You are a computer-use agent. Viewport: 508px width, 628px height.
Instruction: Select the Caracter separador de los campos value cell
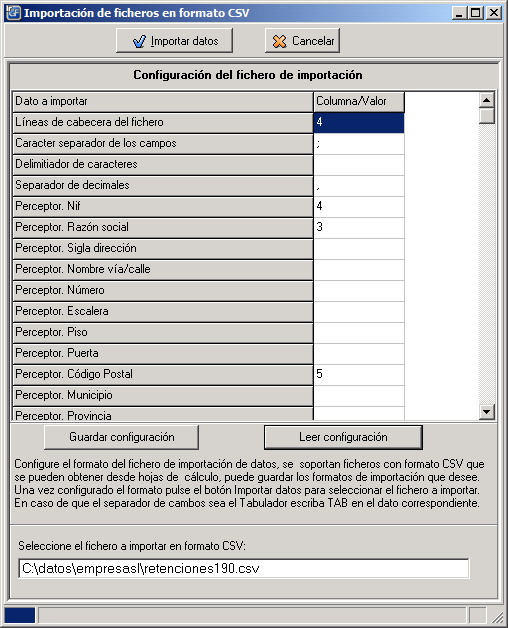click(359, 144)
